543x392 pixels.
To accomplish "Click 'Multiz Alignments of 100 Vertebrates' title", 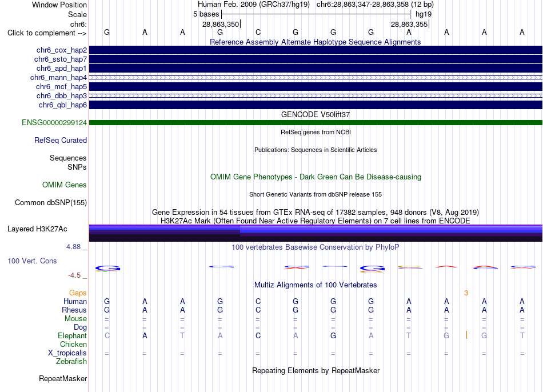I will 316,285.
